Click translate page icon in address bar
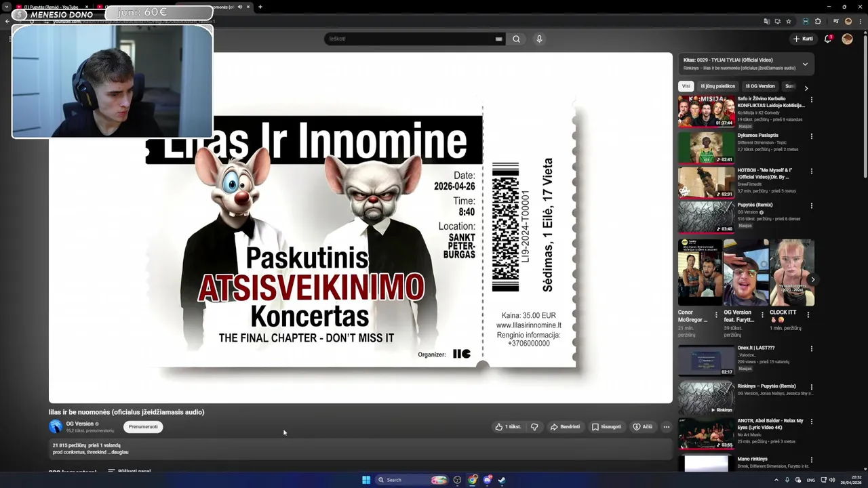868x488 pixels. pyautogui.click(x=767, y=21)
